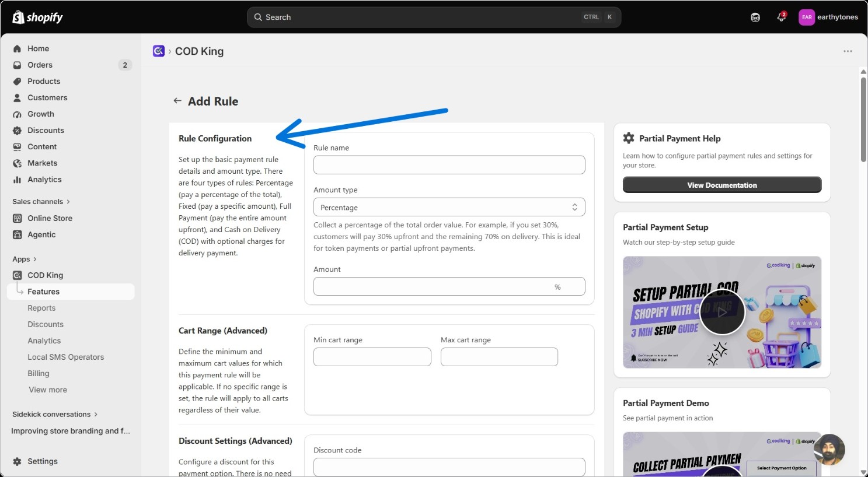
Task: Open Discounts under COD King
Action: 46,324
